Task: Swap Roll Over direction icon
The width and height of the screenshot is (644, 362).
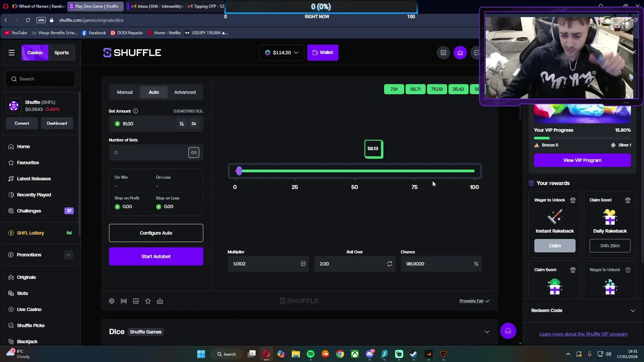Action: (x=389, y=263)
